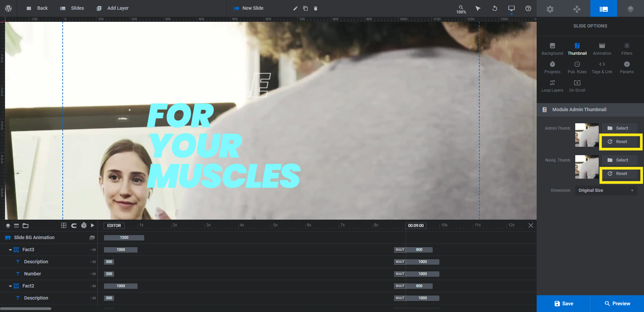Open the Dimension Original Size dropdown
This screenshot has width=644, height=312.
coord(606,190)
